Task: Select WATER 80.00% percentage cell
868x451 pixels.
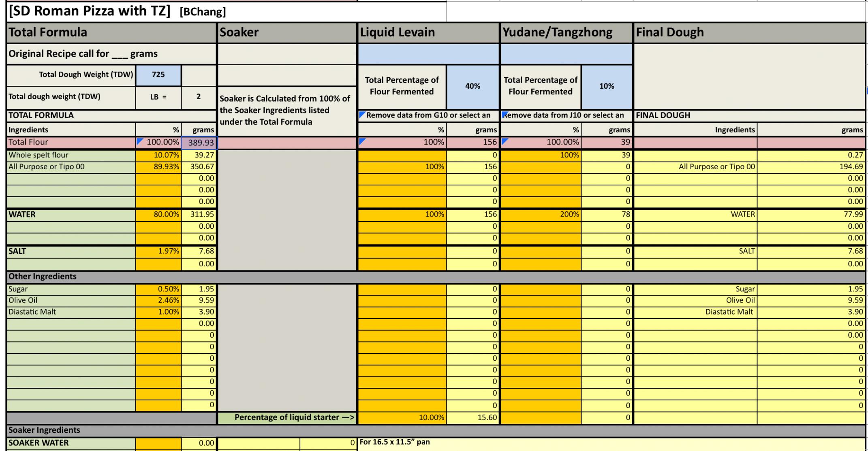Action: (158, 215)
